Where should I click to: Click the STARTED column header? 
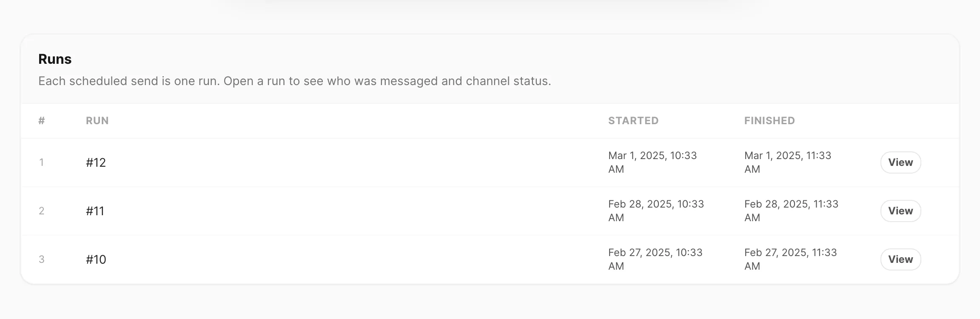pos(633,121)
